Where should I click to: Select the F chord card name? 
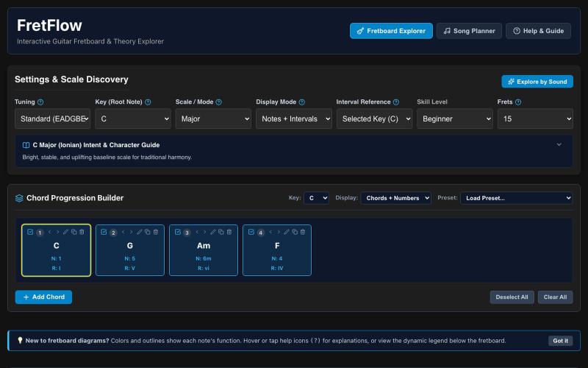277,246
